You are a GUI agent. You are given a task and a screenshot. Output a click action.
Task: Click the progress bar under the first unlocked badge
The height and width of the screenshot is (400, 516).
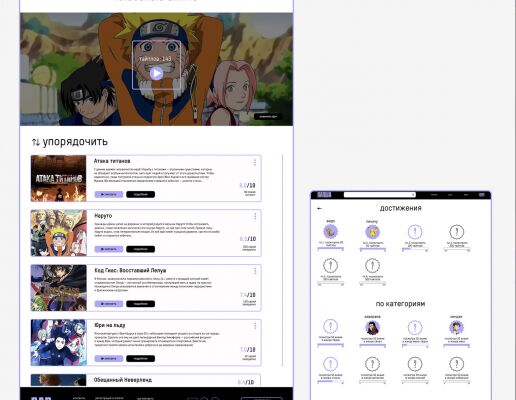coord(330,249)
